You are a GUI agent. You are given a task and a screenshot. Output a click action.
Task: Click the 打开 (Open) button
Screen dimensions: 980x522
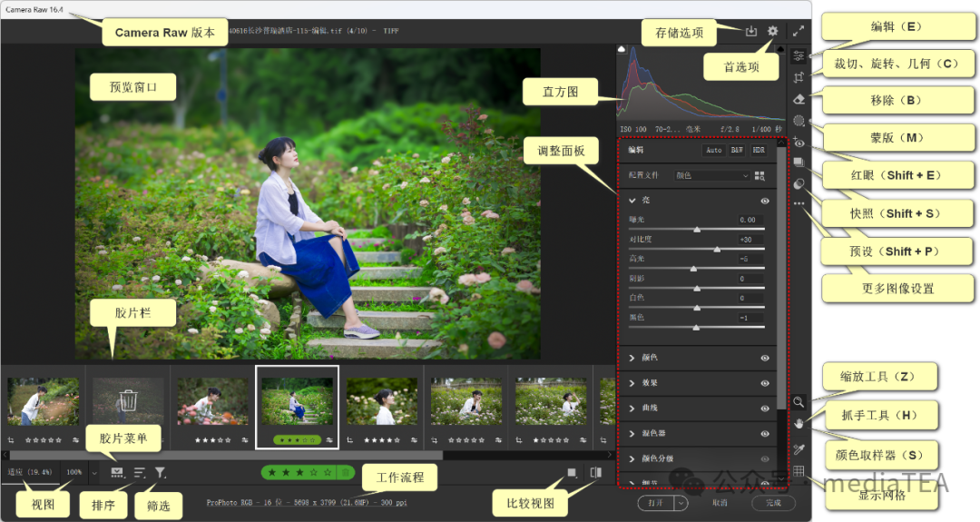click(656, 503)
